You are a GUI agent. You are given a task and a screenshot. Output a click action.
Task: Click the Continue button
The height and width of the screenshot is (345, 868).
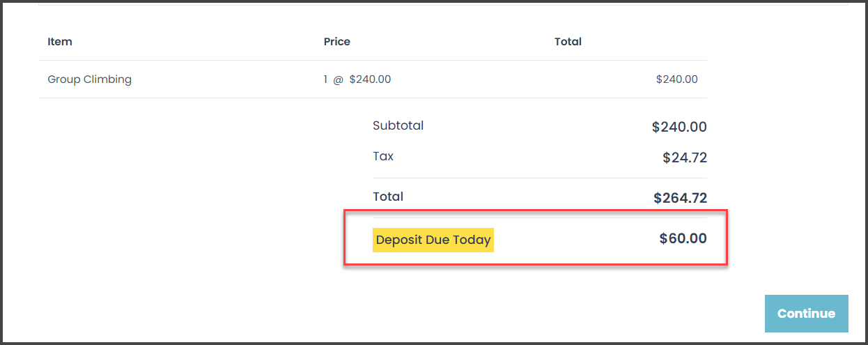[x=806, y=314]
